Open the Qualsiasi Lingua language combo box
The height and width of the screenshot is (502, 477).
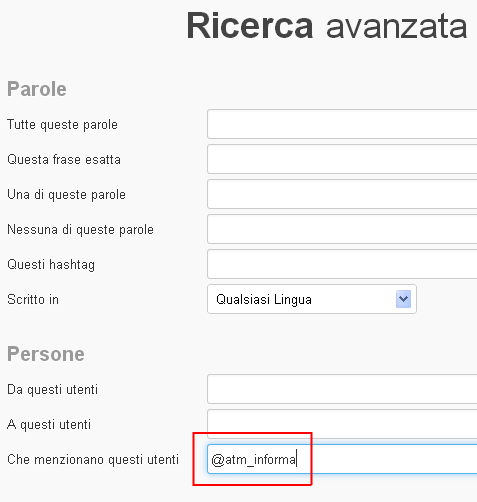[x=312, y=299]
